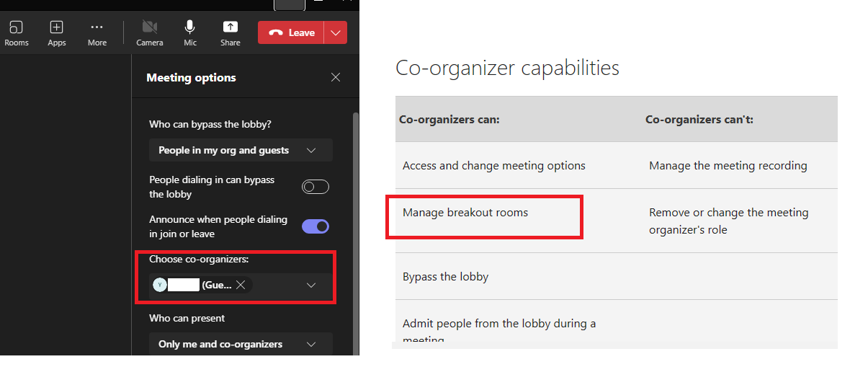The image size is (868, 385).
Task: Expand the Choose co-organizers dropdown
Action: (x=311, y=285)
